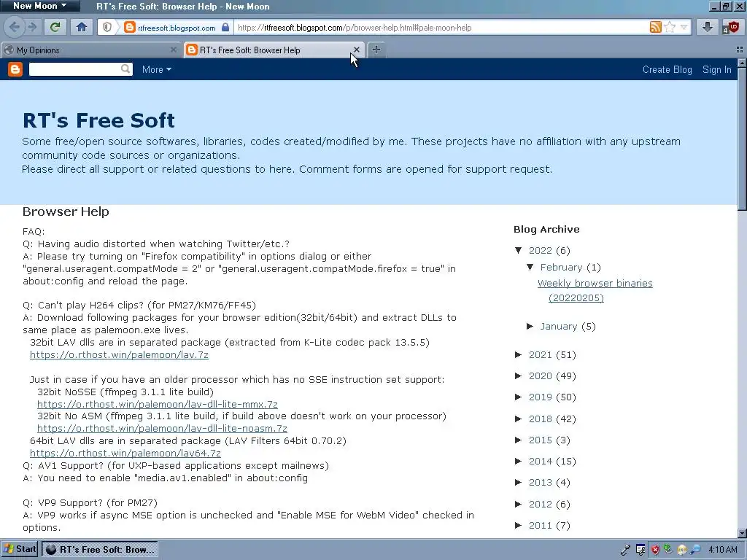Click the taskbar clock showing 4:10 AM
Screen dimensions: 747x560
pyautogui.click(x=723, y=550)
